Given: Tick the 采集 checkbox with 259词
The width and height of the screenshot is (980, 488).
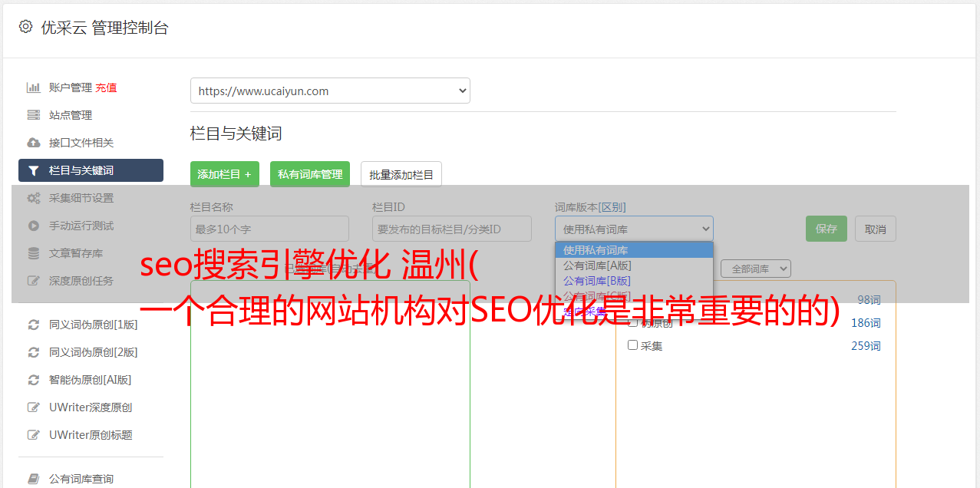Looking at the screenshot, I should point(633,345).
